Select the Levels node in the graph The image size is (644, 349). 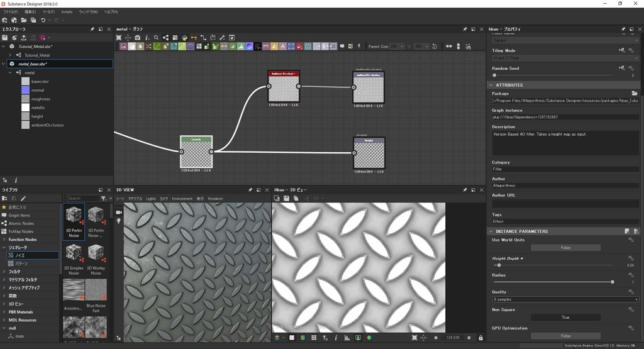(x=196, y=152)
